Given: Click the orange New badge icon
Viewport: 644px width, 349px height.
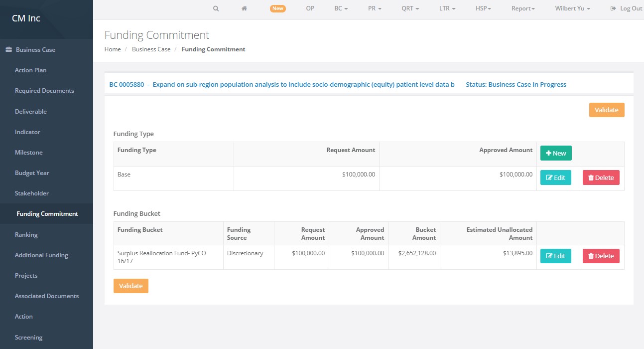Looking at the screenshot, I should tap(277, 8).
